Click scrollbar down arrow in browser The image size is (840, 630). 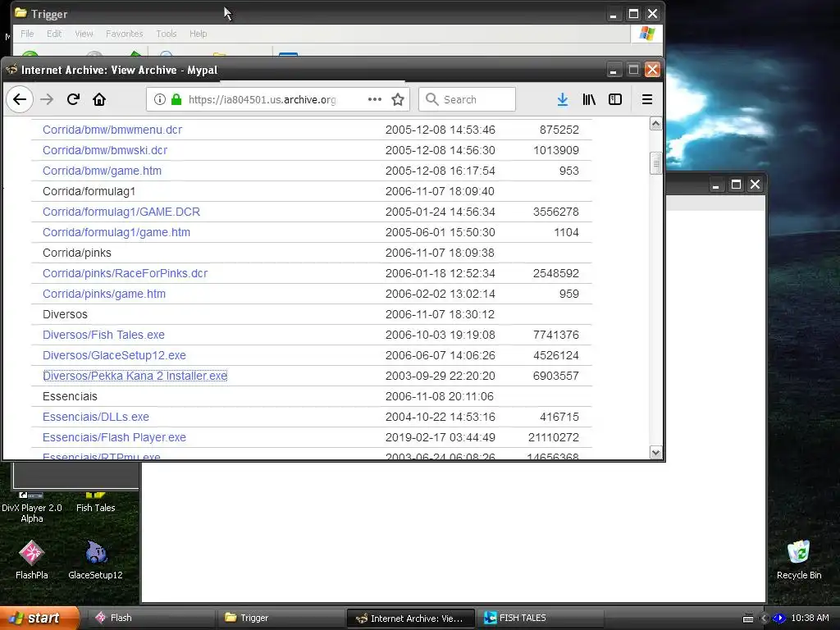pos(655,453)
